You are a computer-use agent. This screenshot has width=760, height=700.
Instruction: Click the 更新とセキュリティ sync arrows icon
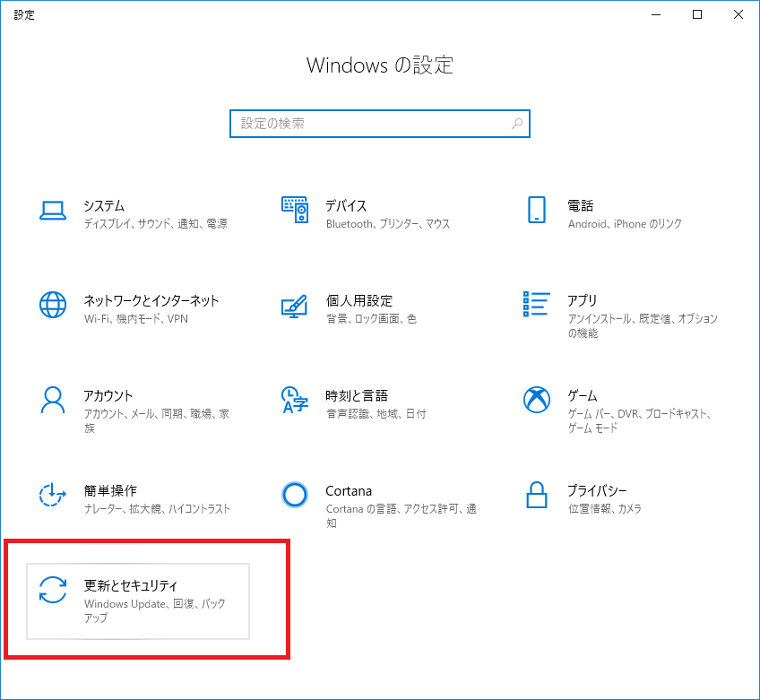pyautogui.click(x=53, y=590)
